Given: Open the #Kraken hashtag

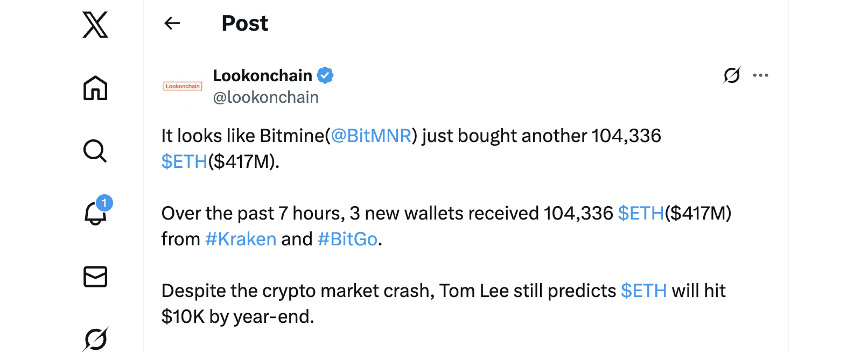Looking at the screenshot, I should pos(241,239).
